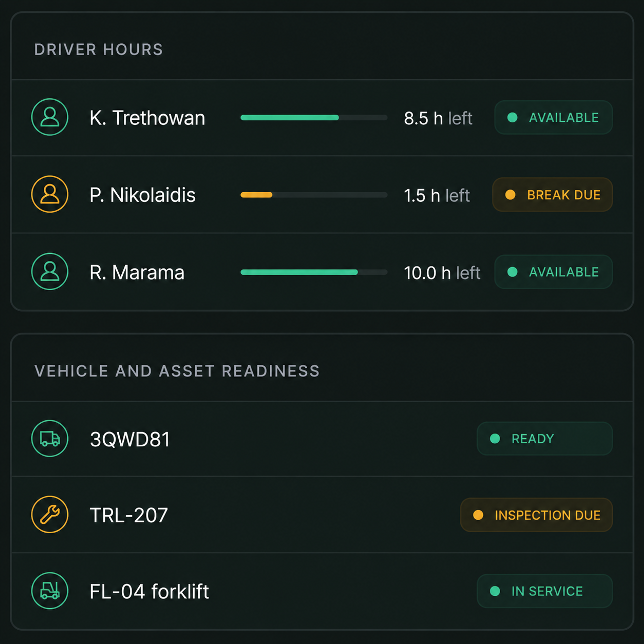Click the VEHICLE AND ASSET READINESS heading
Screen dimensions: 644x644
[x=177, y=371]
